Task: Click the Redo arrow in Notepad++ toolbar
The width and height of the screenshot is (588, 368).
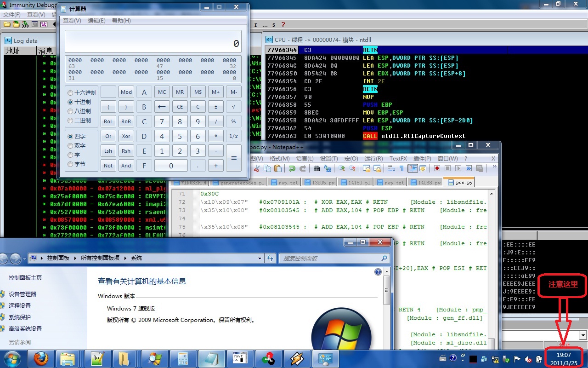Action: tap(303, 168)
